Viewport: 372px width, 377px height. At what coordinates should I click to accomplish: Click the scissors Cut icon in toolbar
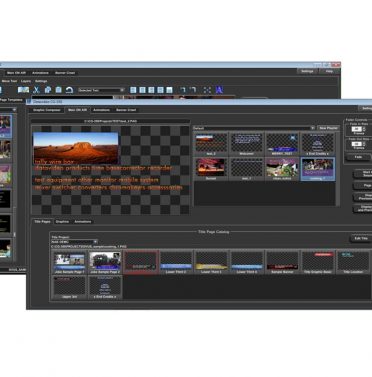click(x=37, y=90)
